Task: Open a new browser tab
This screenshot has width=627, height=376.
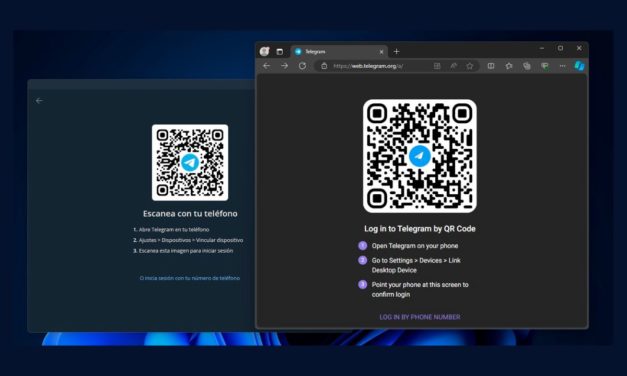Action: [396, 51]
